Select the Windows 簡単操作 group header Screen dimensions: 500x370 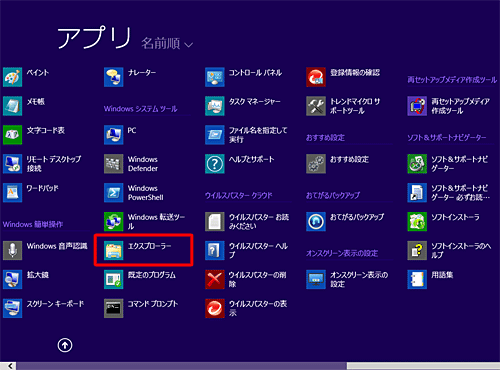[33, 224]
